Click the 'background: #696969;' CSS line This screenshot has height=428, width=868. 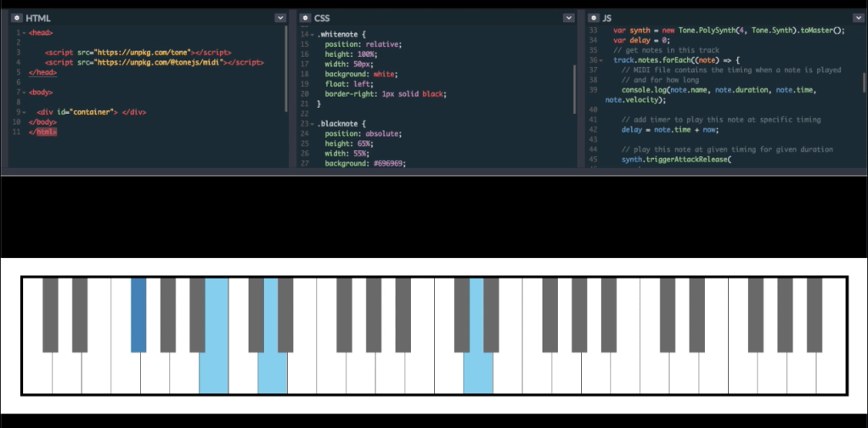(365, 163)
